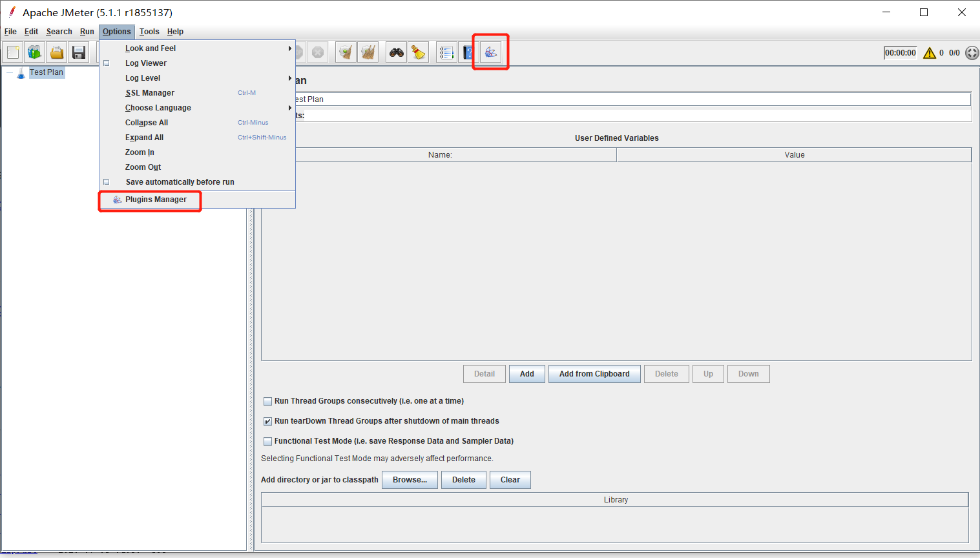Click the Test Plan name input field
980x558 pixels.
[632, 99]
